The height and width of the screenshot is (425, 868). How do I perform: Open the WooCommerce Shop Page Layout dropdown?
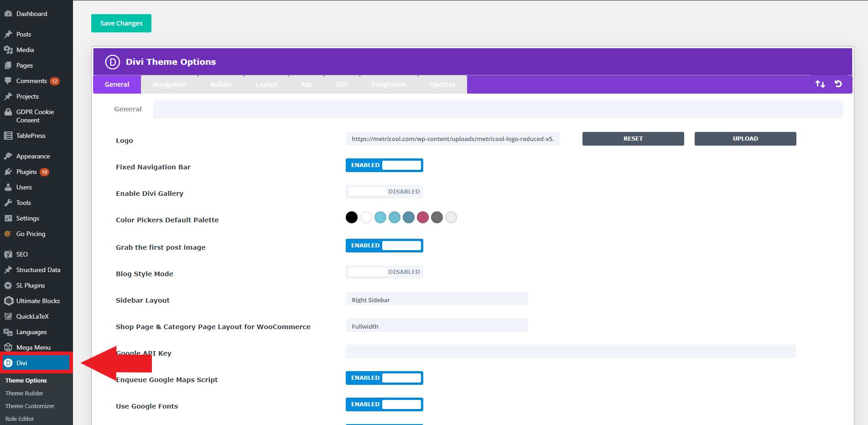437,325
